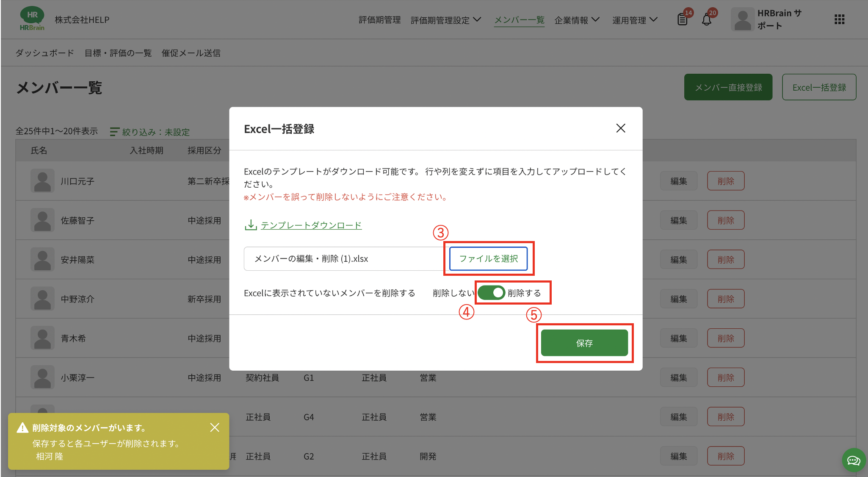
Task: Click 編集 for 小栗淳一
Action: click(679, 377)
